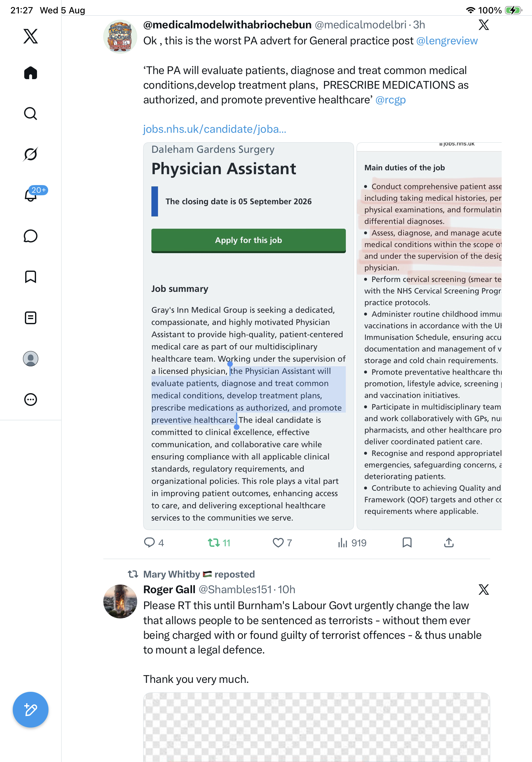Expand the More options circle menu

click(31, 399)
